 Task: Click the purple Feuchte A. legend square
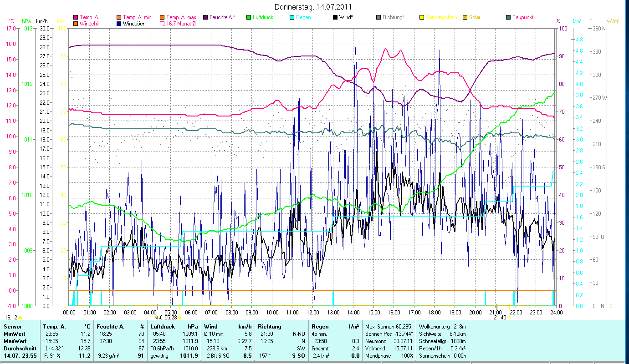pyautogui.click(x=205, y=17)
